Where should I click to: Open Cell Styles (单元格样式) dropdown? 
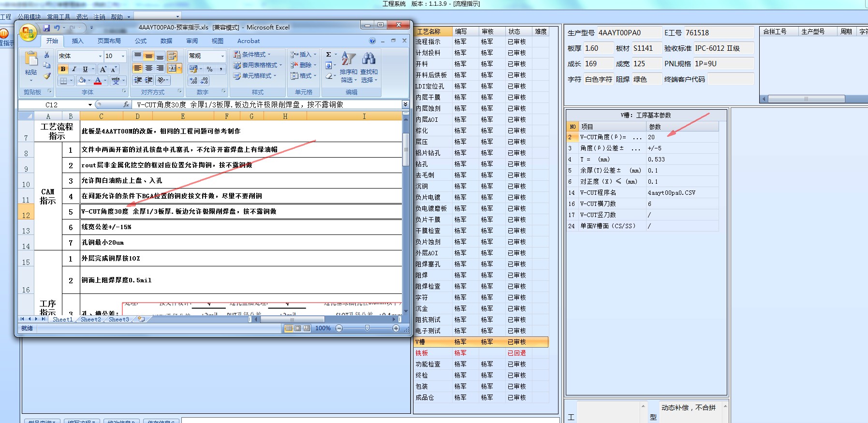[255, 76]
